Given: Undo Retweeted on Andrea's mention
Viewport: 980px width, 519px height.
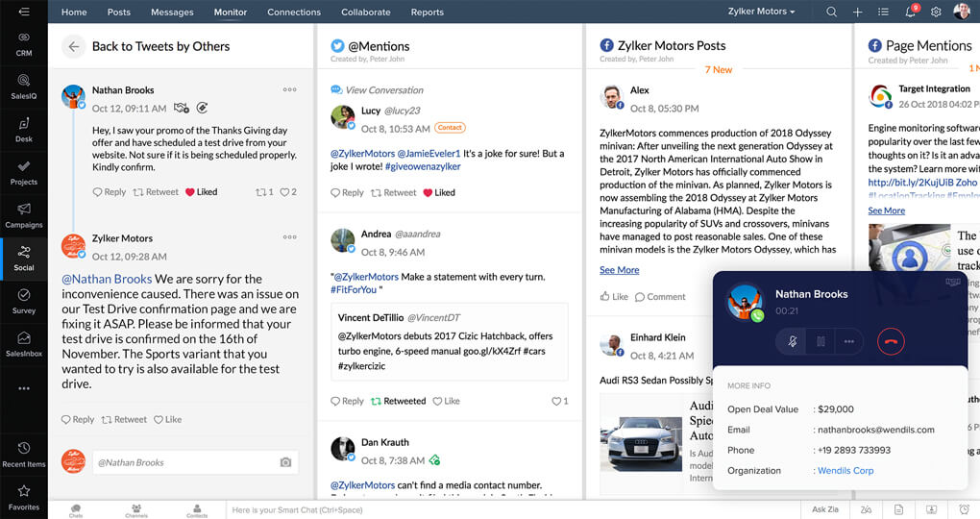Looking at the screenshot, I should (x=398, y=401).
